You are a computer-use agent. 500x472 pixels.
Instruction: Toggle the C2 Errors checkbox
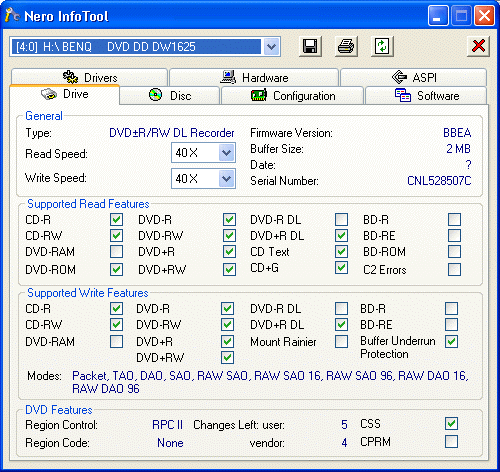pos(454,269)
